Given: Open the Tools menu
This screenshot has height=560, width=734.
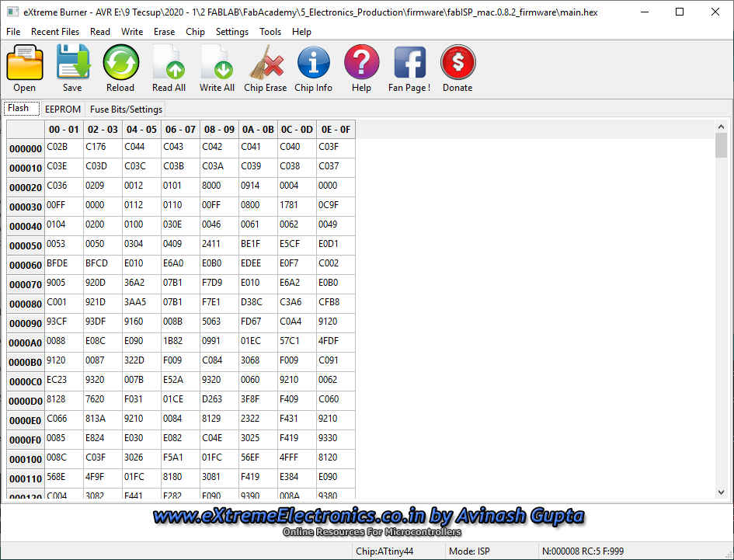Looking at the screenshot, I should (270, 32).
